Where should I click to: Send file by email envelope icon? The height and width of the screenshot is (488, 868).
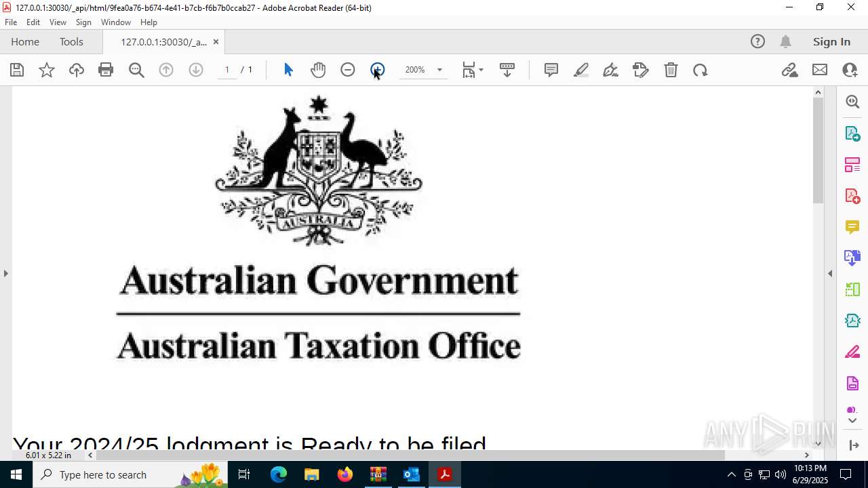[820, 70]
